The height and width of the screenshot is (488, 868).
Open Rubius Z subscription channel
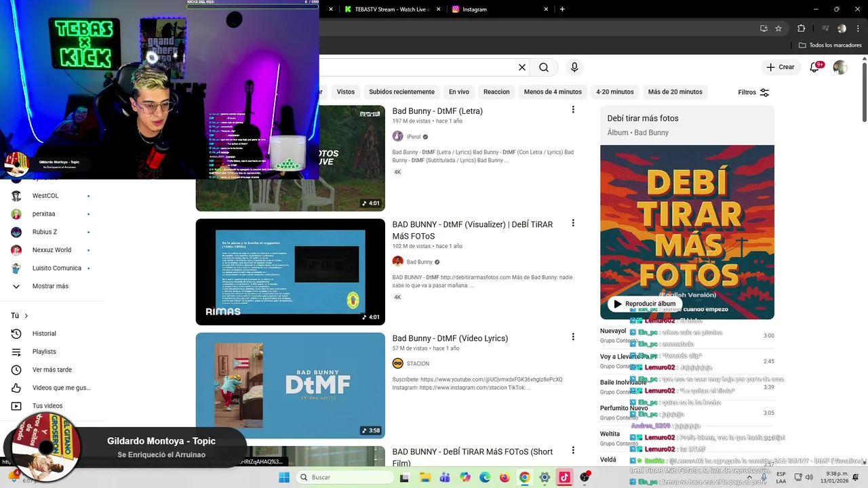coord(46,232)
